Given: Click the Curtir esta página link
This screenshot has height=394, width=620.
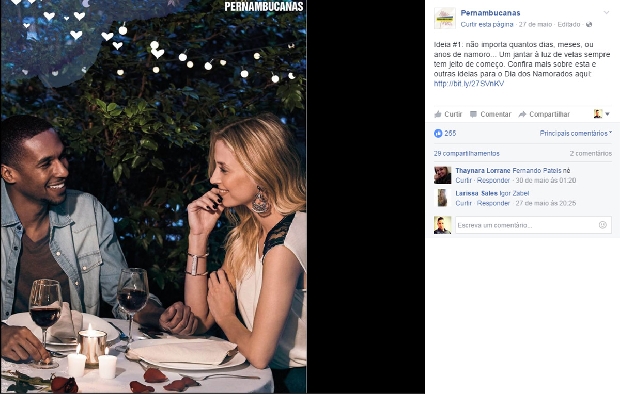Looking at the screenshot, I should click(x=487, y=25).
